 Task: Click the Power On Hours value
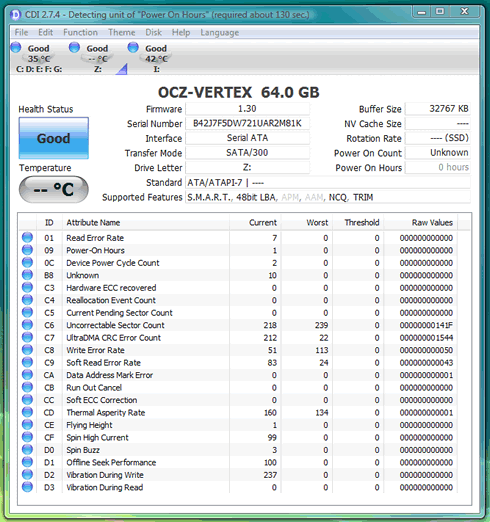(438, 167)
